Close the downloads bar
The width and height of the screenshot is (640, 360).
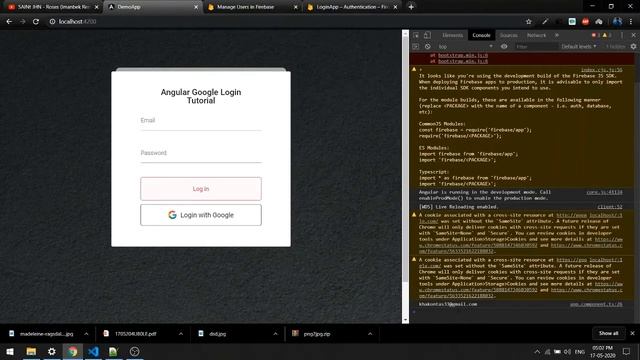[632, 333]
